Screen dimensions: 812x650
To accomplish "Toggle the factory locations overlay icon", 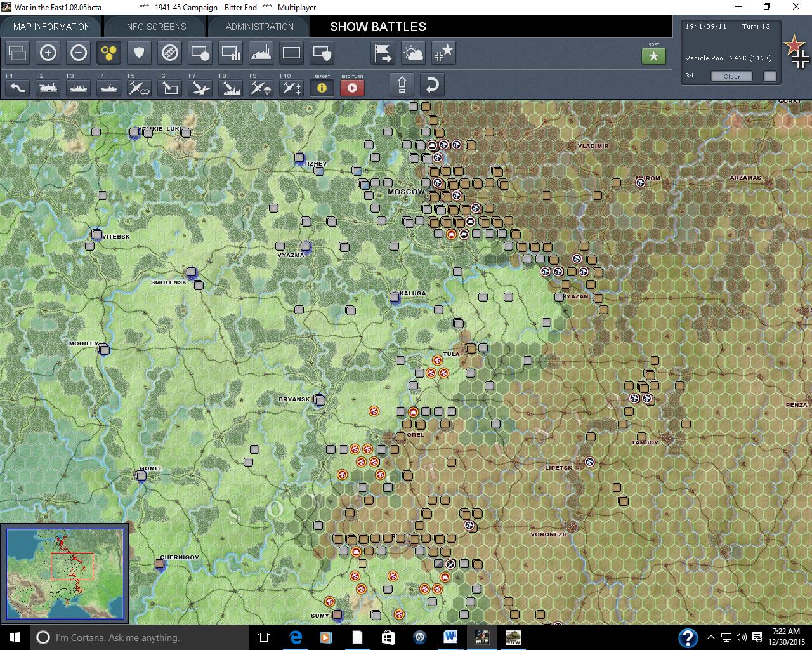I will [x=261, y=53].
